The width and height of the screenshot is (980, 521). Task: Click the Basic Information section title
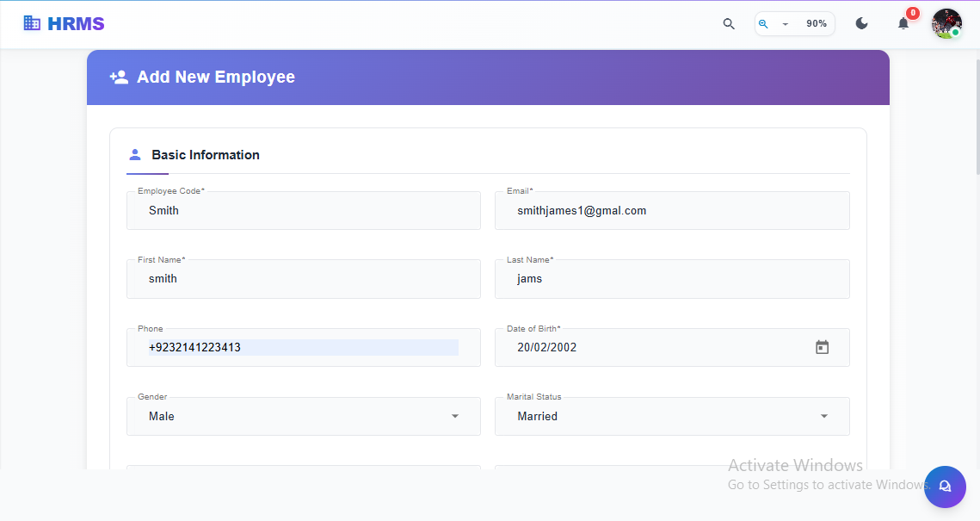[206, 155]
